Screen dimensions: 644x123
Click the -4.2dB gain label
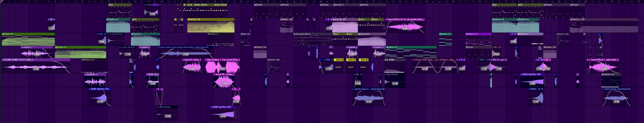pyautogui.click(x=36, y=69)
